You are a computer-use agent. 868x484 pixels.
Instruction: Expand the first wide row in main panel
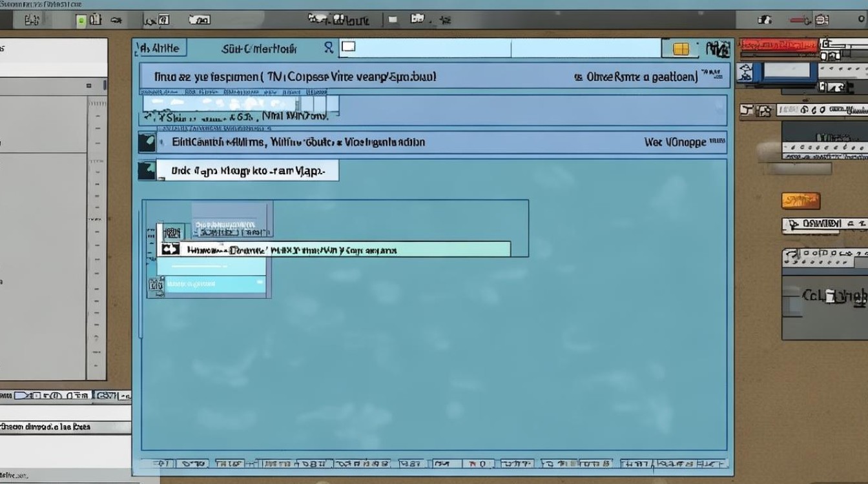434,76
